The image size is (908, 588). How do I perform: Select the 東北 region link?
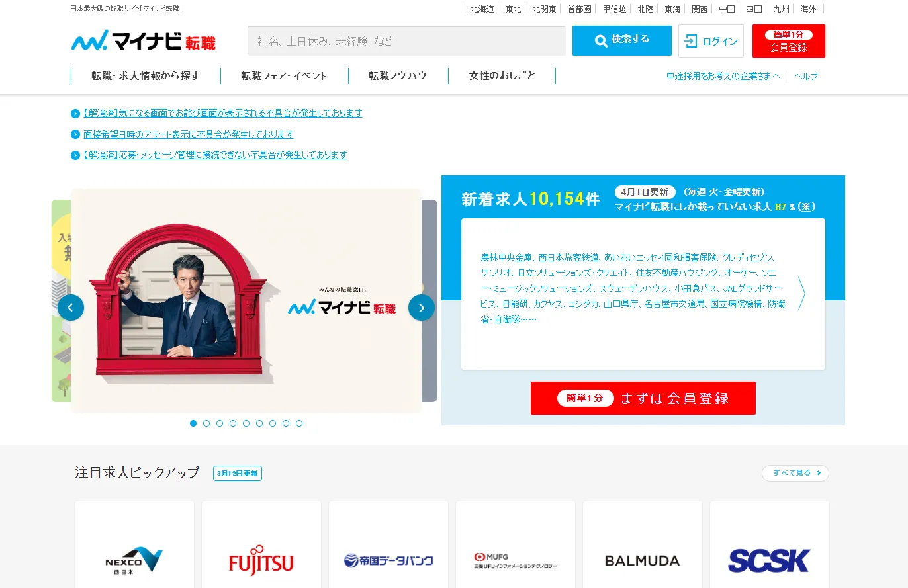pos(513,9)
